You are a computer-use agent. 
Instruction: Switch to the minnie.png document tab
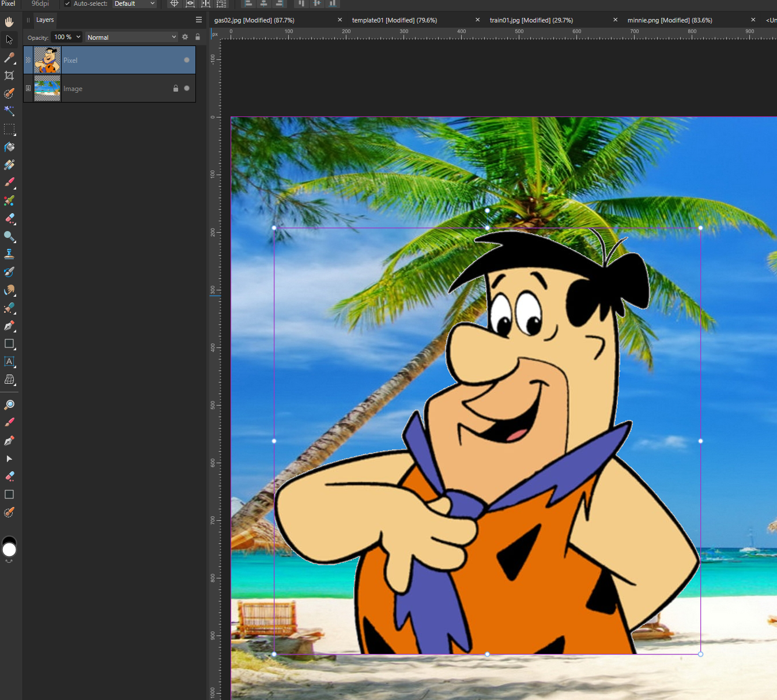point(670,20)
